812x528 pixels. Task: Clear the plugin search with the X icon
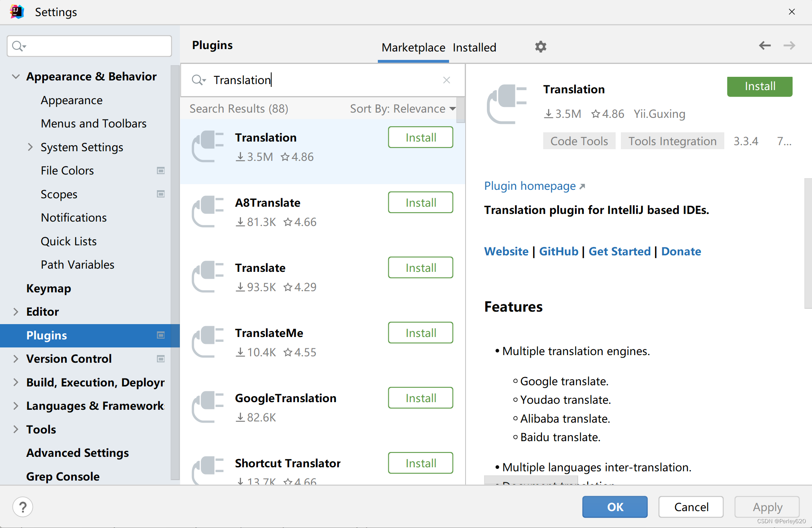point(446,80)
